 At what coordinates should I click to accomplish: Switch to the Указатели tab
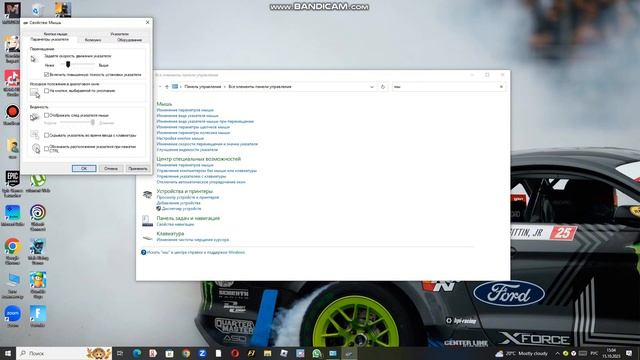pyautogui.click(x=119, y=34)
